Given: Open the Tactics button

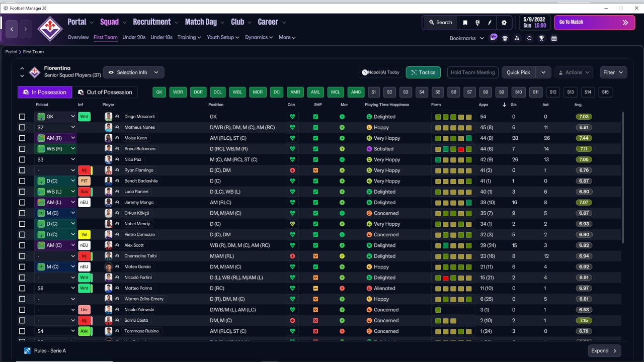Looking at the screenshot, I should click(423, 72).
